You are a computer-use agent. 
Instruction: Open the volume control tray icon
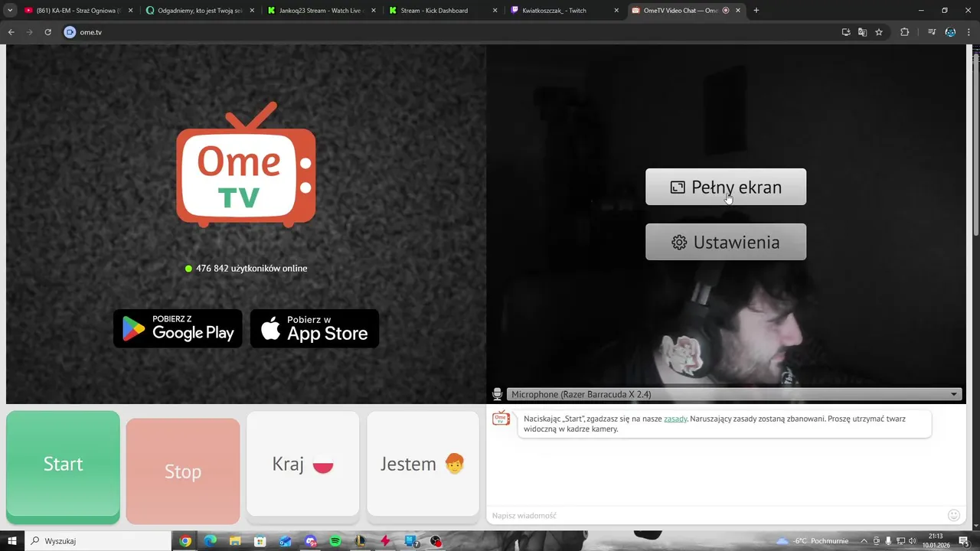(913, 541)
